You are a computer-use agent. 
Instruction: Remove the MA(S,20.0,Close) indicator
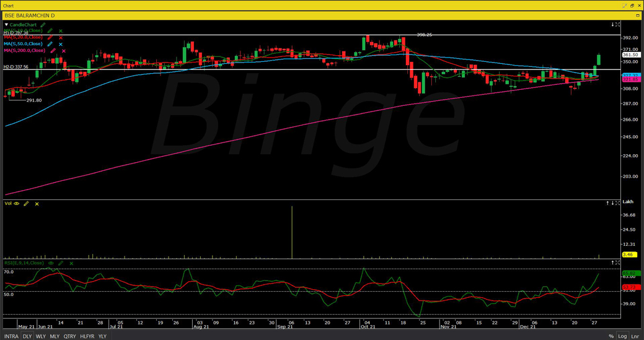coord(60,38)
